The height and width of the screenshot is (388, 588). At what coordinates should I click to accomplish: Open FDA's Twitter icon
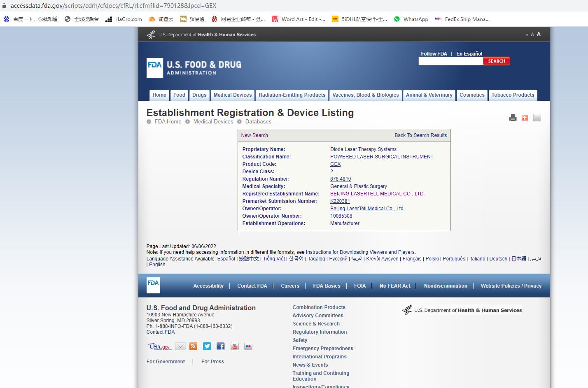point(207,346)
